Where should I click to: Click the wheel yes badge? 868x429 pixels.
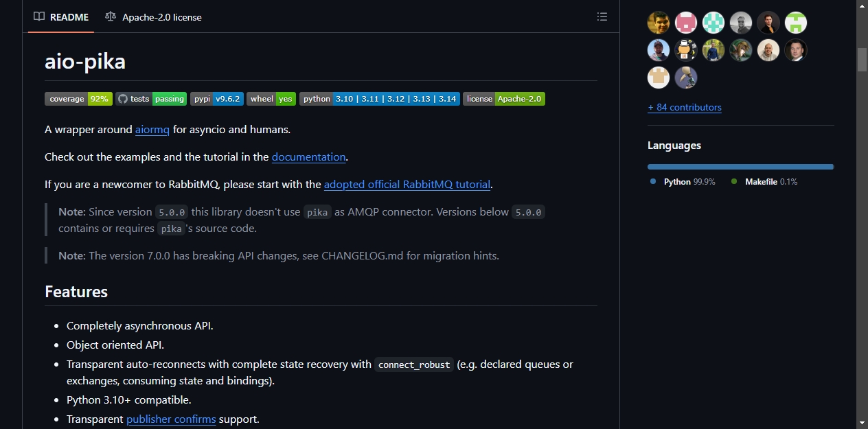pyautogui.click(x=271, y=99)
